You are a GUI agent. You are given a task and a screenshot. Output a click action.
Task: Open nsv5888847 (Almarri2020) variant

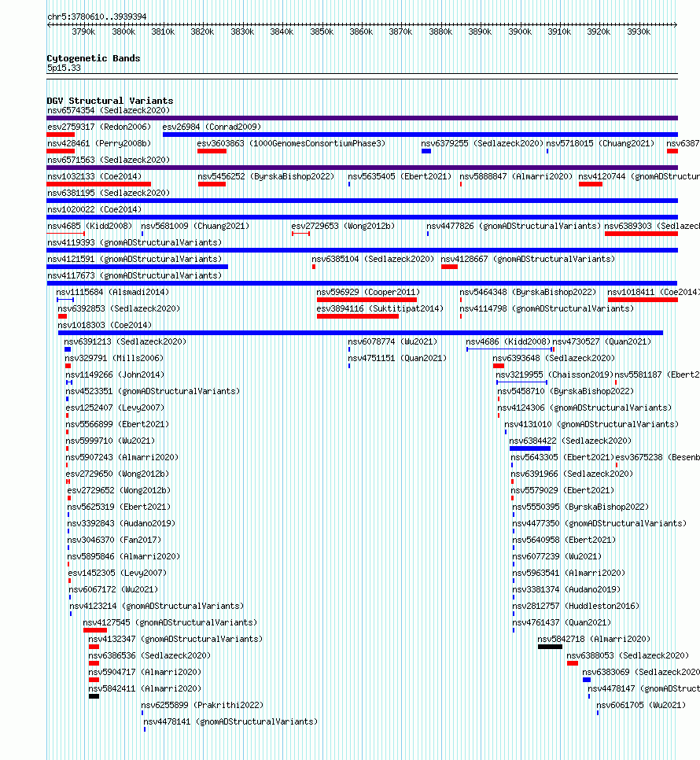coord(516,176)
